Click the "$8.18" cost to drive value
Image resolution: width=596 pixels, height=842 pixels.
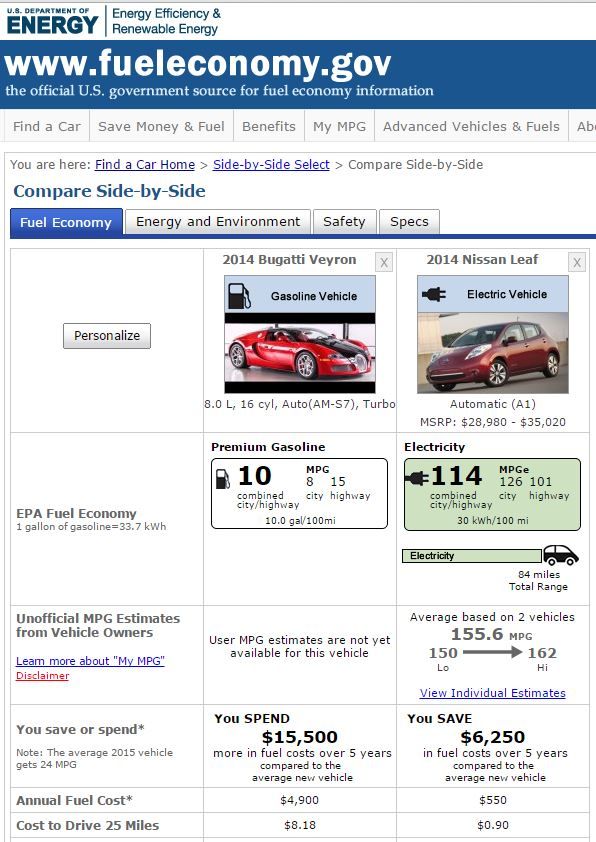pos(300,825)
